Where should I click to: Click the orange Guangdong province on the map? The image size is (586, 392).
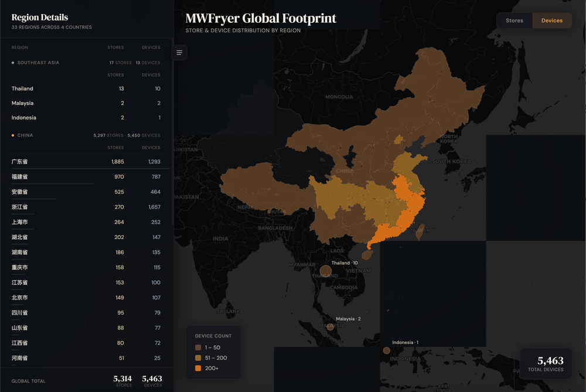pos(385,234)
